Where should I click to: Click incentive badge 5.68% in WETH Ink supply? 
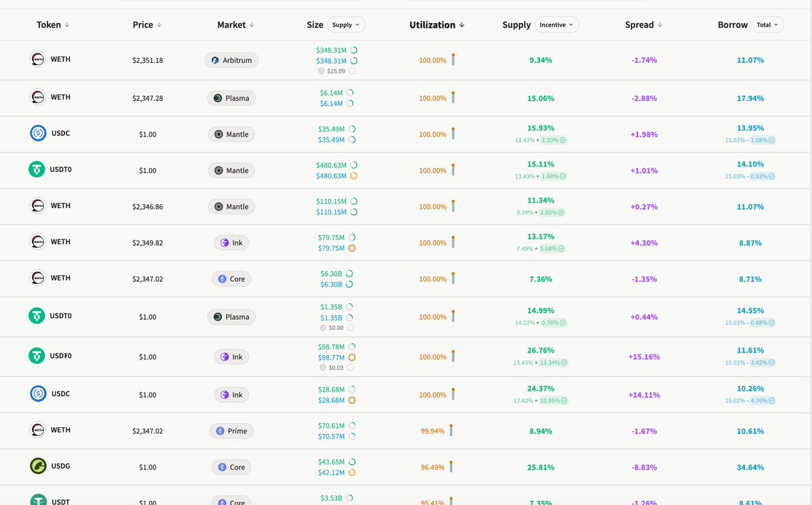[551, 249]
